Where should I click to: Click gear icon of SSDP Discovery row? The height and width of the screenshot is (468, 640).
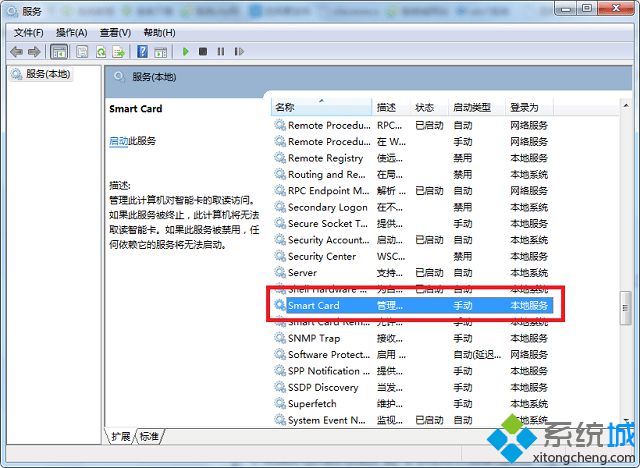280,387
